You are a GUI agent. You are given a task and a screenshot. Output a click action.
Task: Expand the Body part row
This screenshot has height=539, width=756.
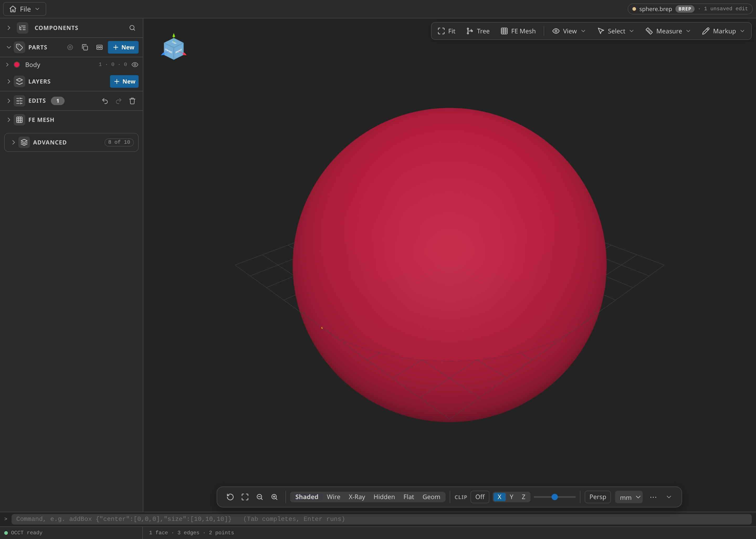(x=7, y=65)
